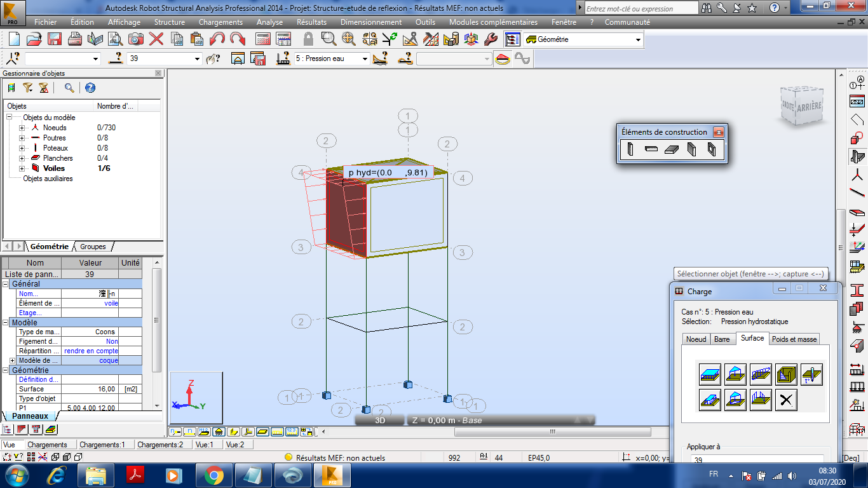Expand the Planchers tree node
Image resolution: width=868 pixels, height=488 pixels.
[22, 158]
